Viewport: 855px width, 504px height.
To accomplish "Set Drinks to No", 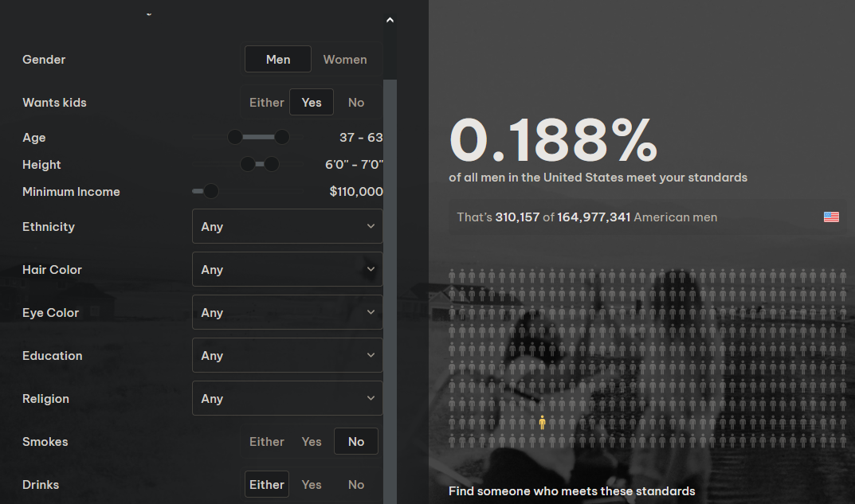I will tap(356, 484).
